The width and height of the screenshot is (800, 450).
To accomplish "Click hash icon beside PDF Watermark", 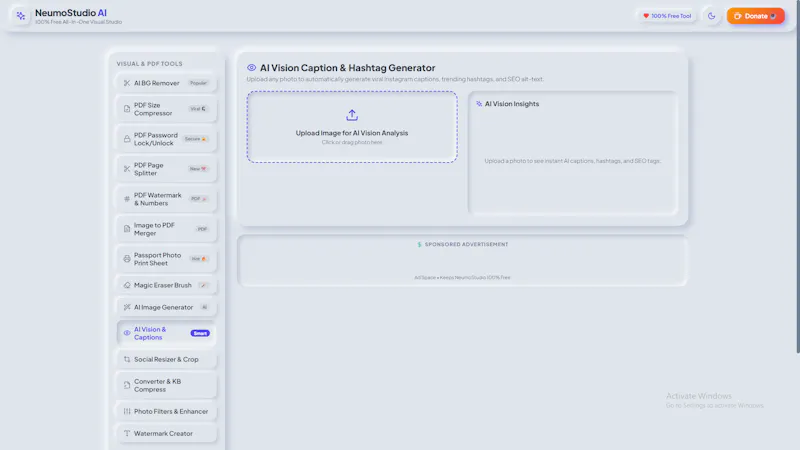I will coord(127,199).
